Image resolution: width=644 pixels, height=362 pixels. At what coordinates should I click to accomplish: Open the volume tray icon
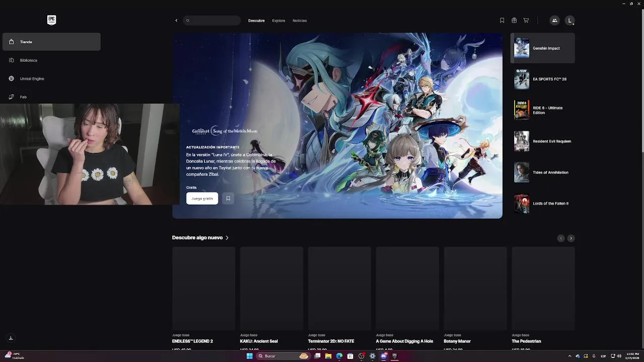619,356
